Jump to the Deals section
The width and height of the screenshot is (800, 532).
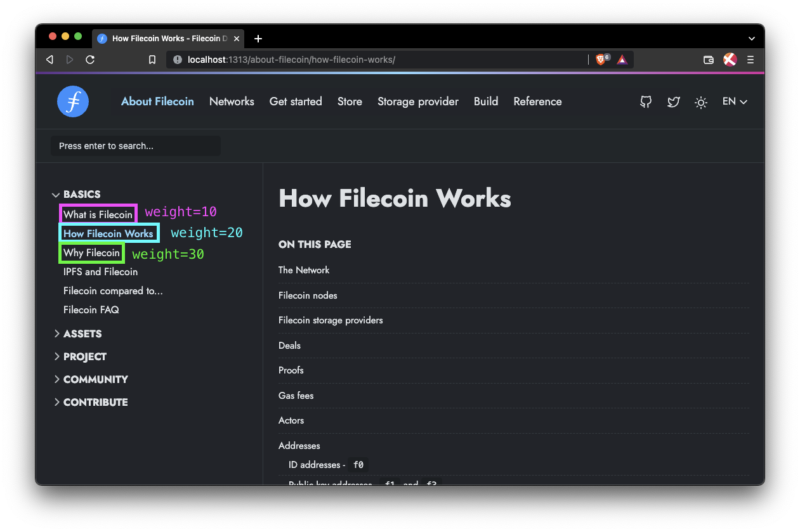289,346
